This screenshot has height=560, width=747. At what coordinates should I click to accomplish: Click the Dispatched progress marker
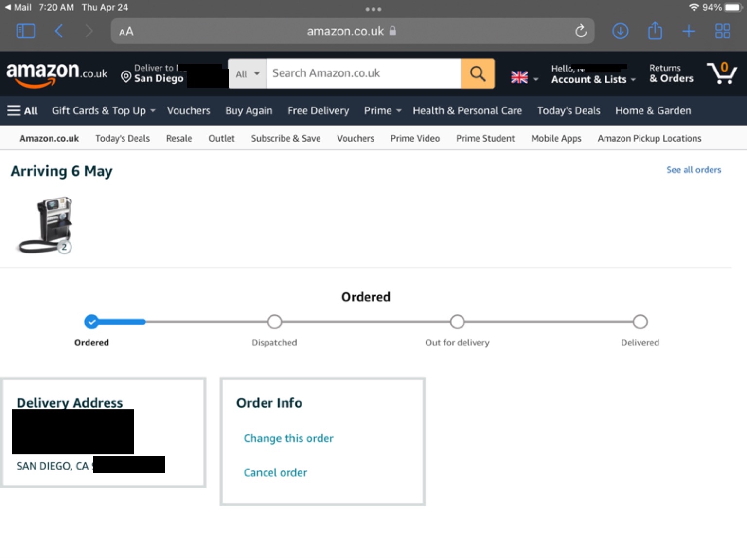[274, 322]
